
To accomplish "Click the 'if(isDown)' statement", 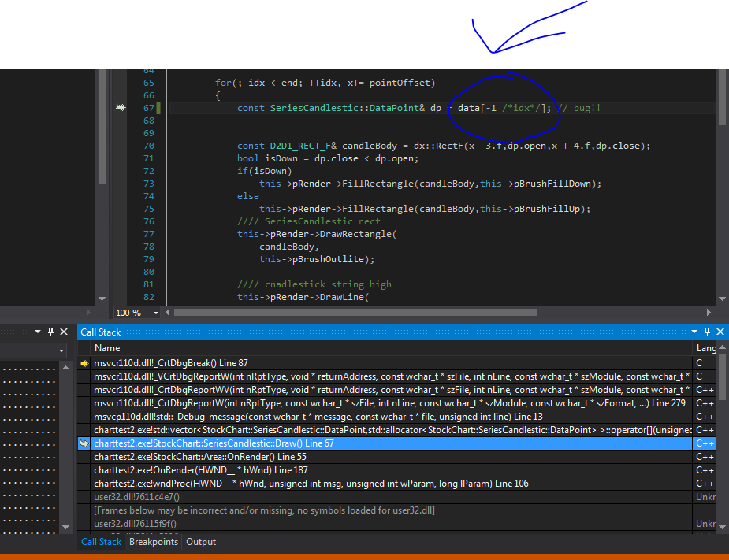I will coord(265,171).
